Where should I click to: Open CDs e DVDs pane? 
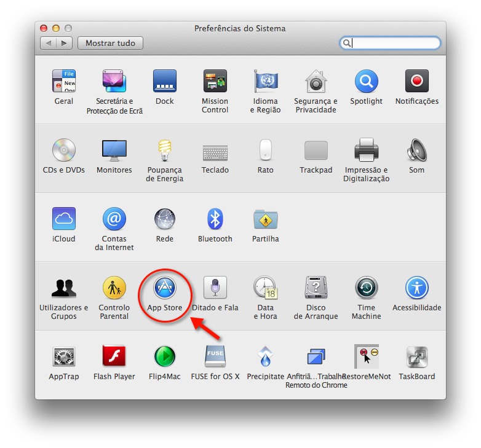tap(64, 150)
